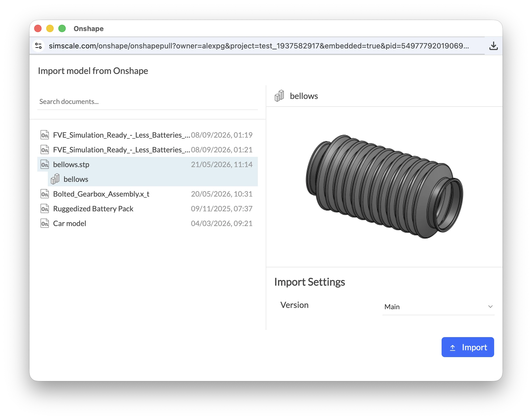The width and height of the screenshot is (532, 420).
Task: Select the Bolted_Gearbox_Assembly.x_t document
Action: pos(147,194)
